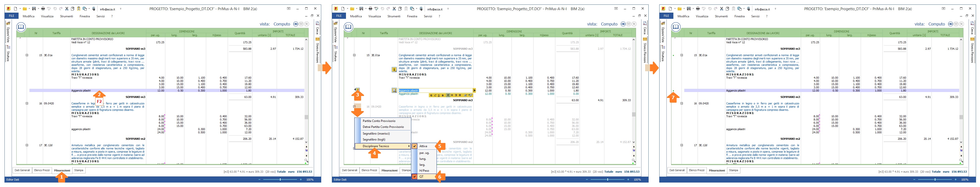Click the zoom slider in the middle window status bar

pyautogui.click(x=608, y=179)
